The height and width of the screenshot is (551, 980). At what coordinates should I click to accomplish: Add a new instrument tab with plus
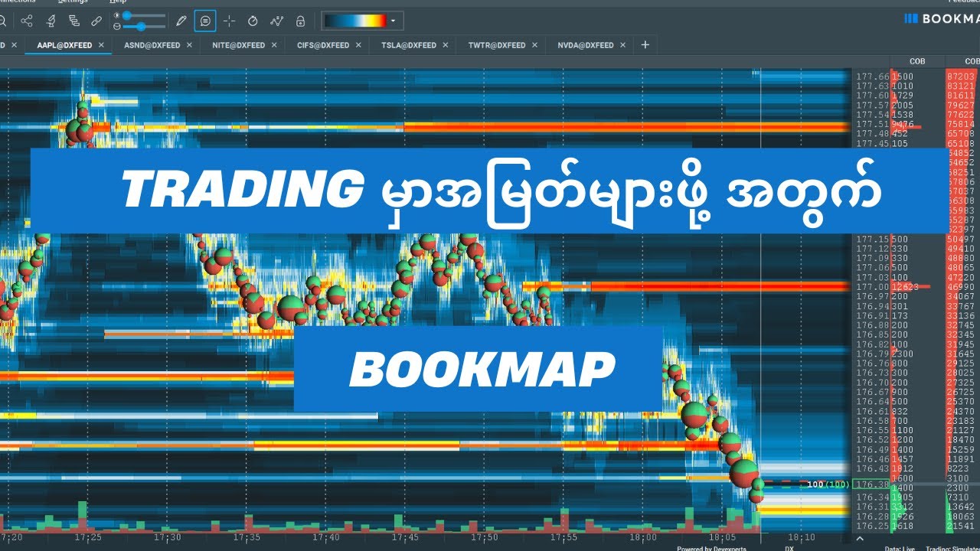tap(645, 45)
